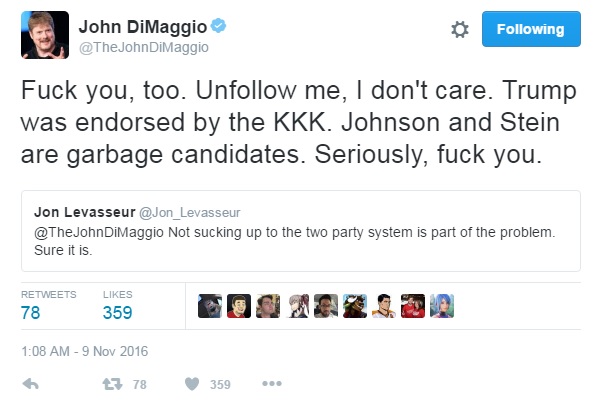The image size is (600, 406).
Task: Open the three-dot more options menu
Action: [272, 383]
